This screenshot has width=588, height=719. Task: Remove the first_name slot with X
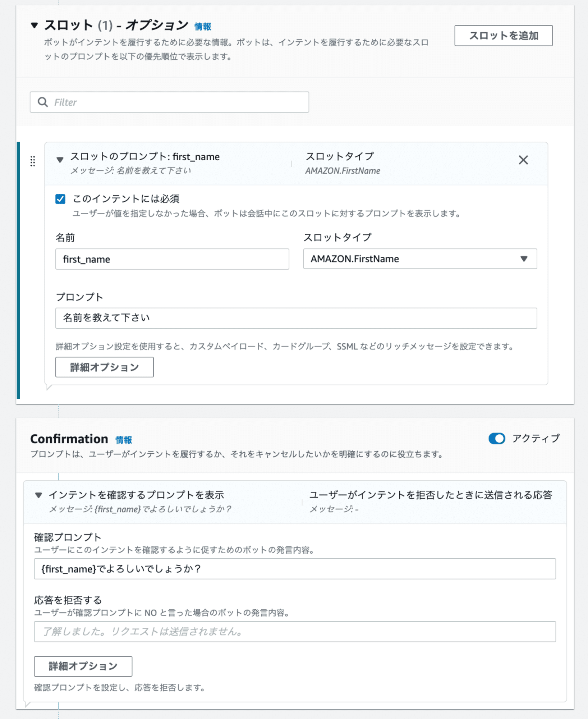tap(523, 160)
